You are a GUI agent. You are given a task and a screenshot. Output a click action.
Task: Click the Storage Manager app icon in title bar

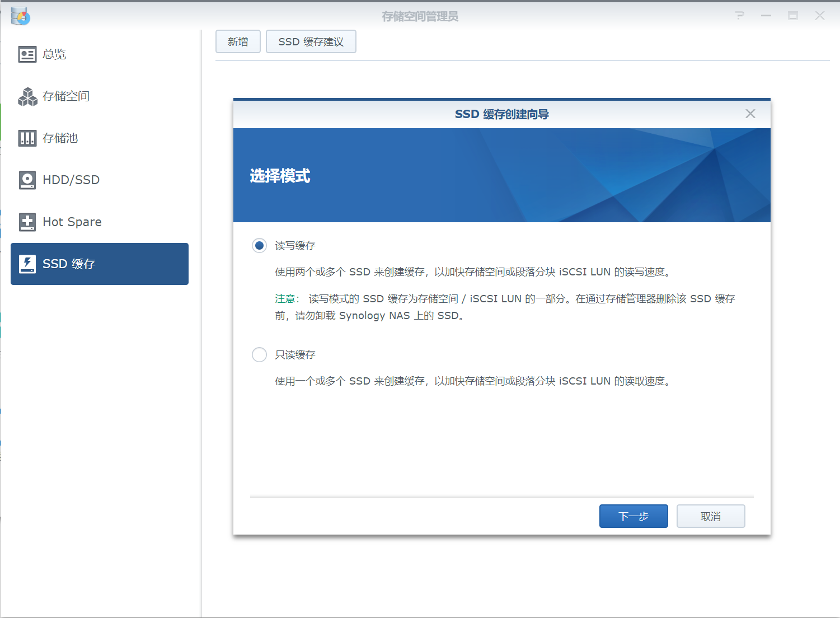click(21, 16)
